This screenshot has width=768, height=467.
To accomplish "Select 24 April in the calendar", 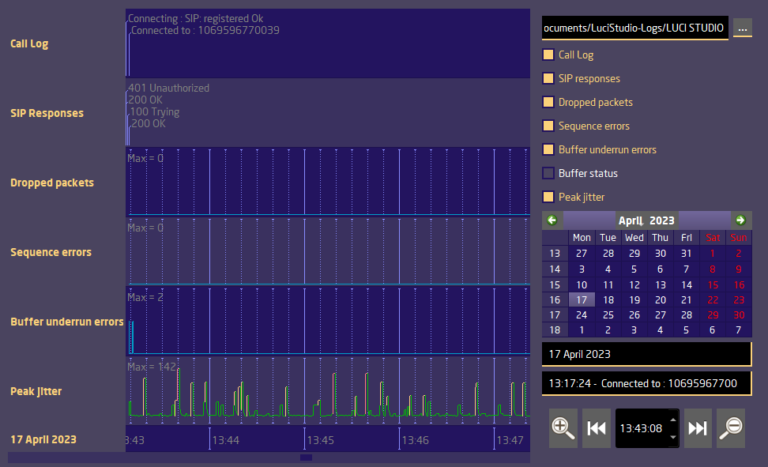I will coord(581,314).
